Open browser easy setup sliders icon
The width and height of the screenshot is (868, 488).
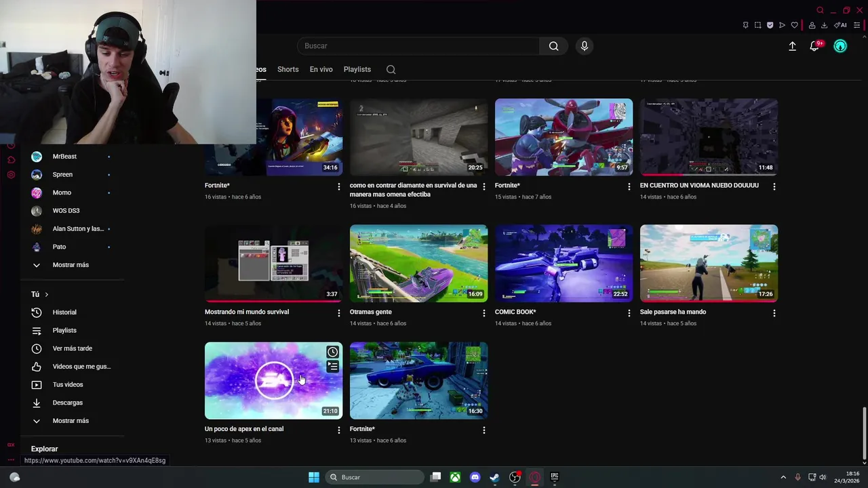[856, 25]
